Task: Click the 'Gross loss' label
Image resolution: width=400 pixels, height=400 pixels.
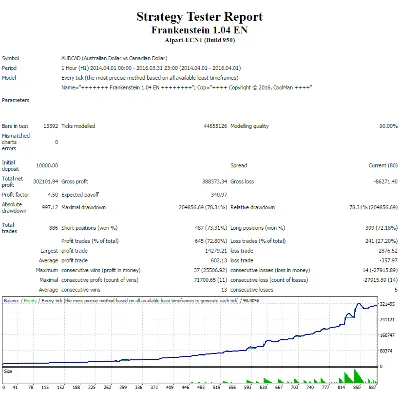Action: tap(242, 182)
